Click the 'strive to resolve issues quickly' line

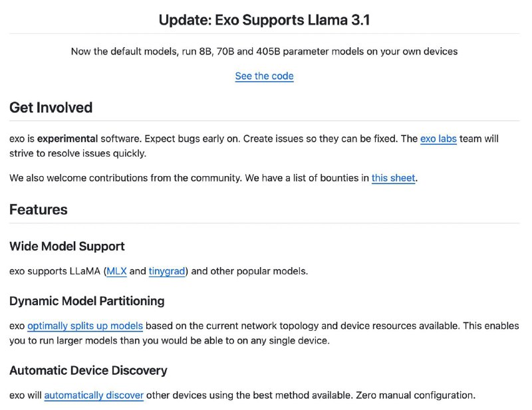[78, 154]
